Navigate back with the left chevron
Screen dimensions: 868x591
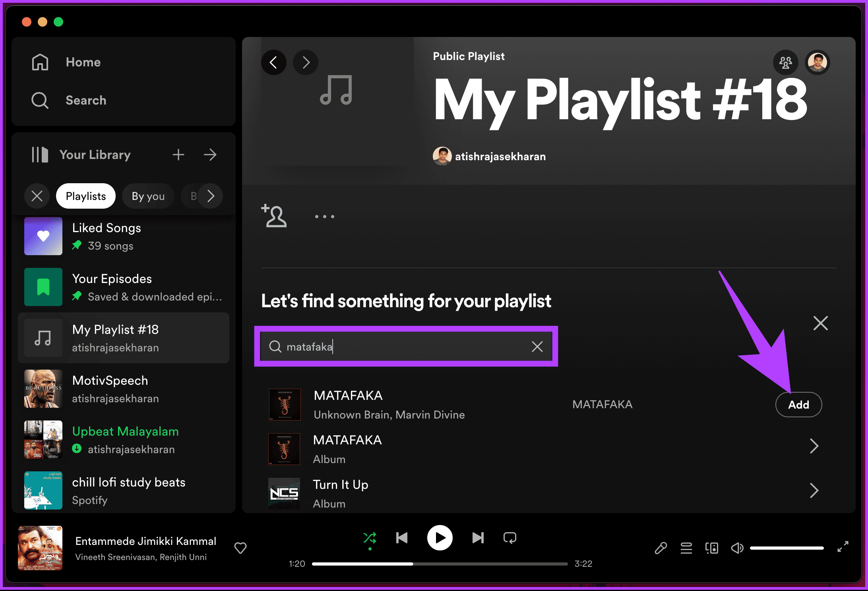(x=273, y=62)
